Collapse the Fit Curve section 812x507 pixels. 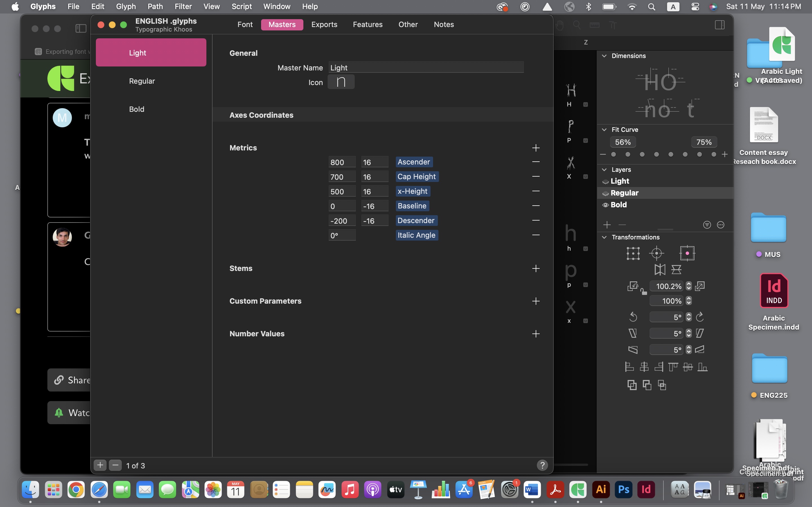pos(604,130)
